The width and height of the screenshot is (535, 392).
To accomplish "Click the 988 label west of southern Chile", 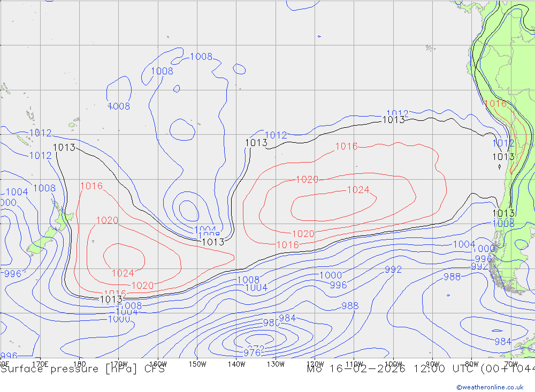I will click(452, 277).
